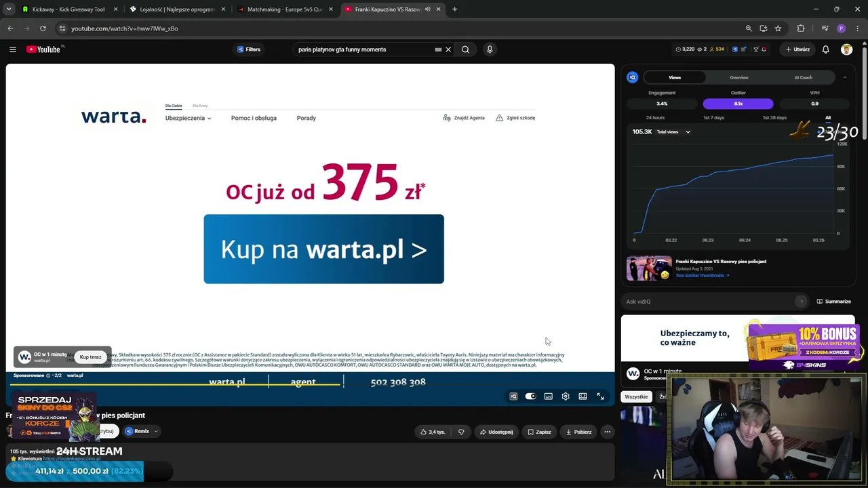
Task: Go back to the previous page in Chrome
Action: point(10,28)
